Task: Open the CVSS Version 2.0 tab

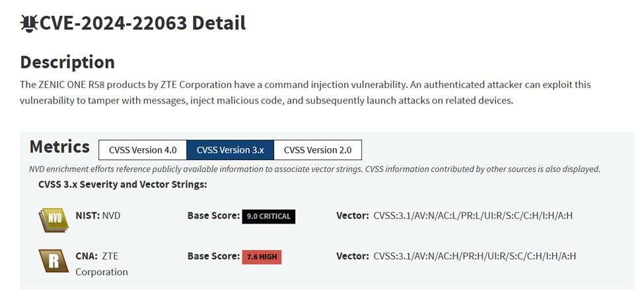Action: (318, 150)
